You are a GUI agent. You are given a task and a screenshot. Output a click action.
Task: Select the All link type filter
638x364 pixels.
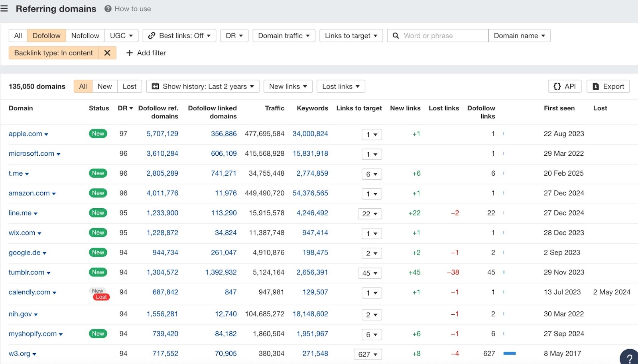(18, 36)
